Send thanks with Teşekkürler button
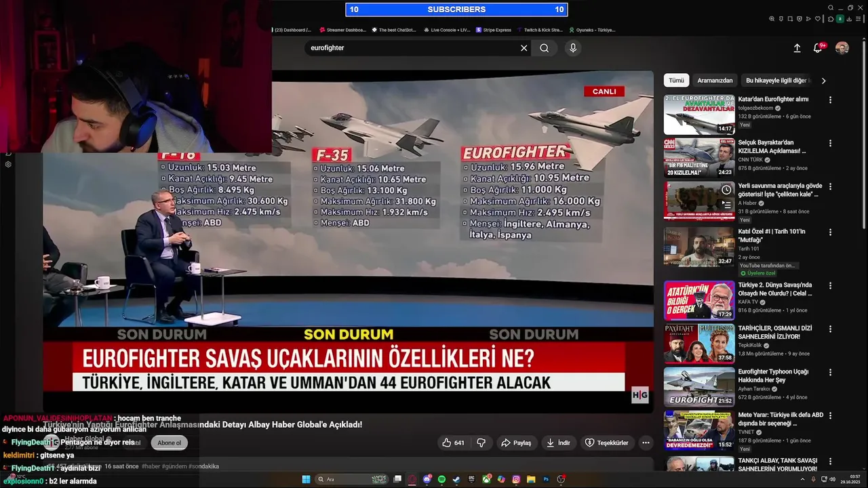The image size is (868, 488). click(606, 443)
